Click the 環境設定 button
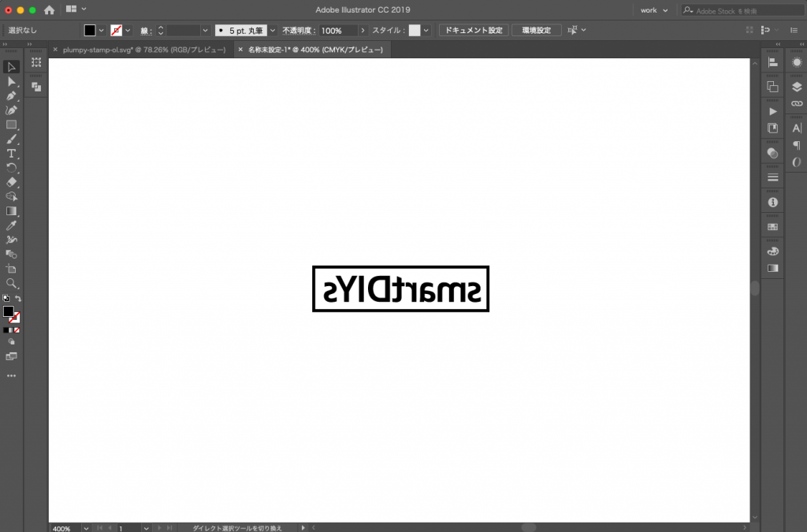Screen dimensions: 807x532 click(x=536, y=31)
